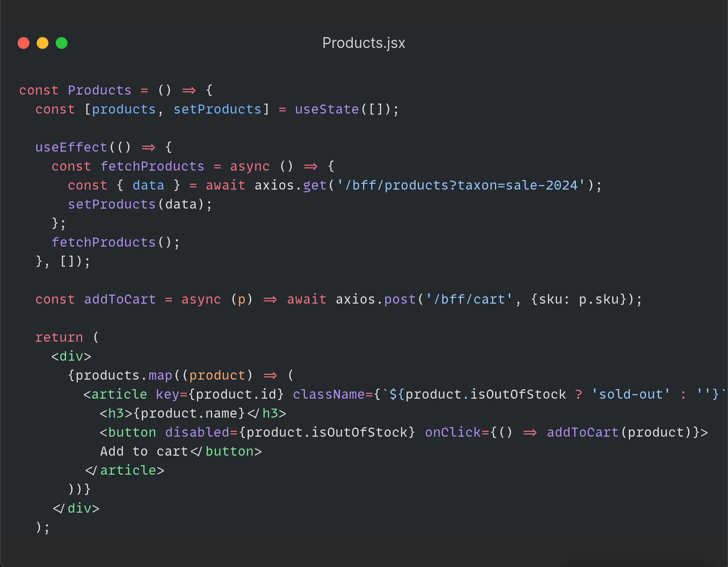728x567 pixels.
Task: Click the return keyword
Action: pos(59,338)
